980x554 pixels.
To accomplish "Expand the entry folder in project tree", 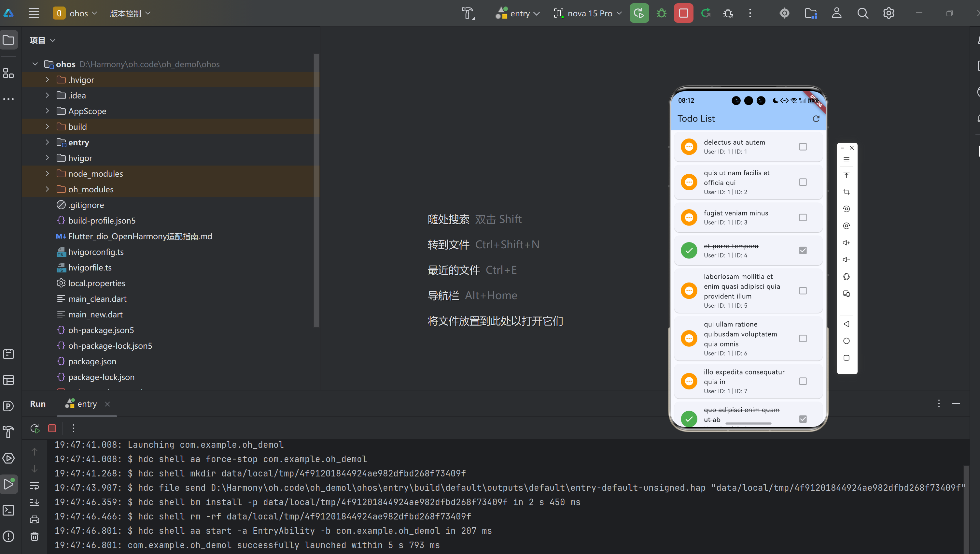I will (47, 142).
